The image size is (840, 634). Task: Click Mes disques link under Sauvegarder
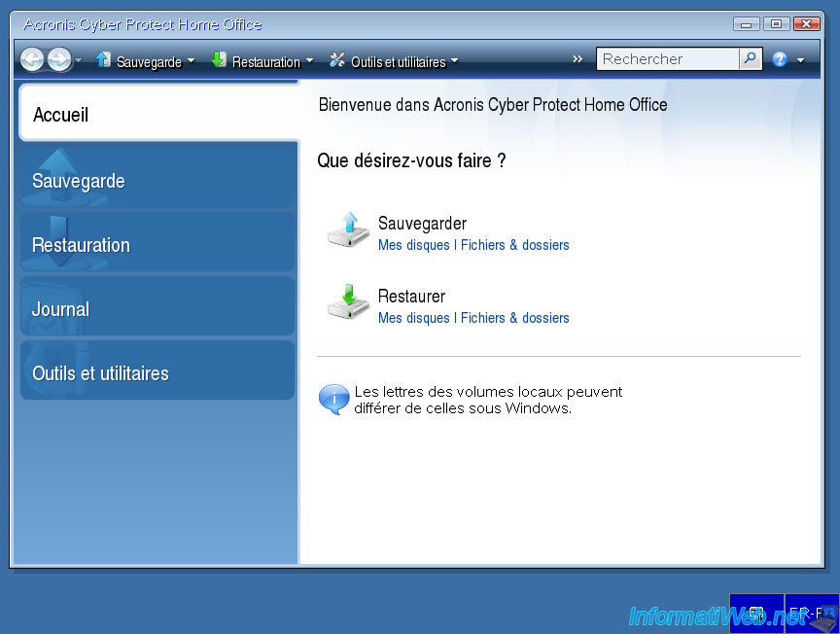click(413, 245)
